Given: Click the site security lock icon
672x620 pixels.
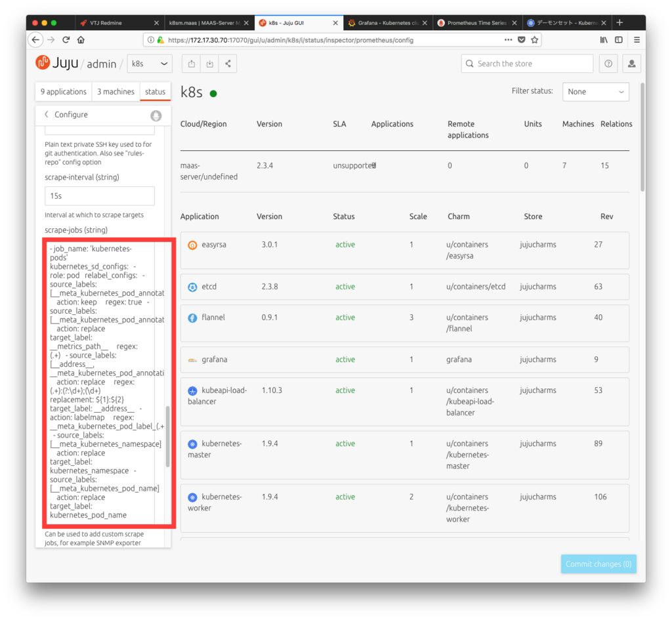Looking at the screenshot, I should pos(160,40).
